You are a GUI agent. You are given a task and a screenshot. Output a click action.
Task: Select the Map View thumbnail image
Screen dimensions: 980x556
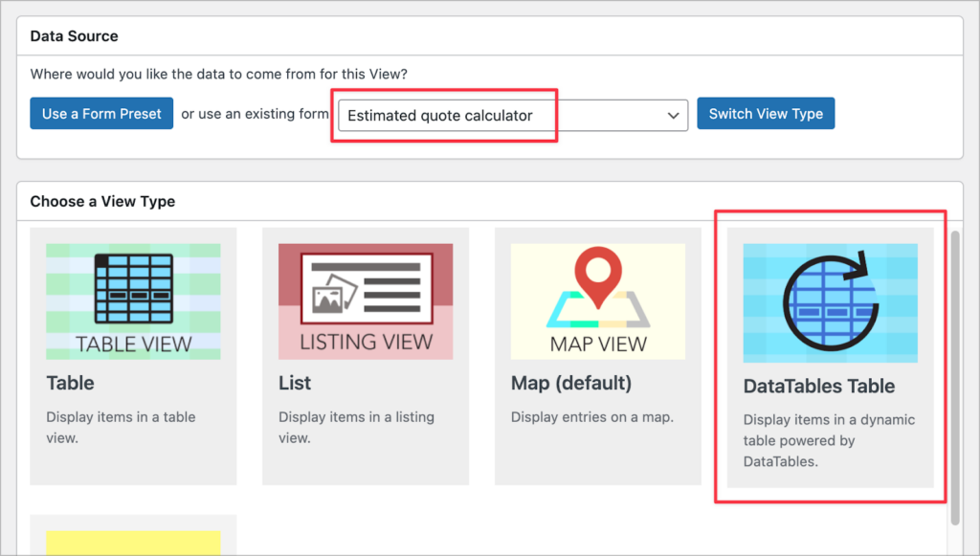point(598,301)
